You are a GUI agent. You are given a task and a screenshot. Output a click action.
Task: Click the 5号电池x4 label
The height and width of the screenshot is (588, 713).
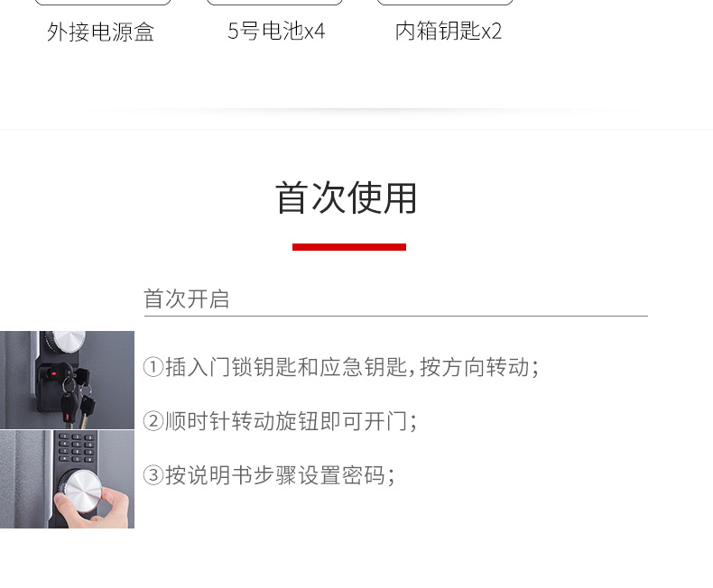pyautogui.click(x=276, y=32)
